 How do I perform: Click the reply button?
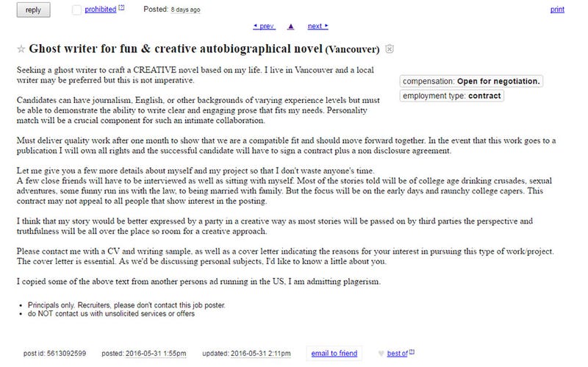(x=33, y=10)
